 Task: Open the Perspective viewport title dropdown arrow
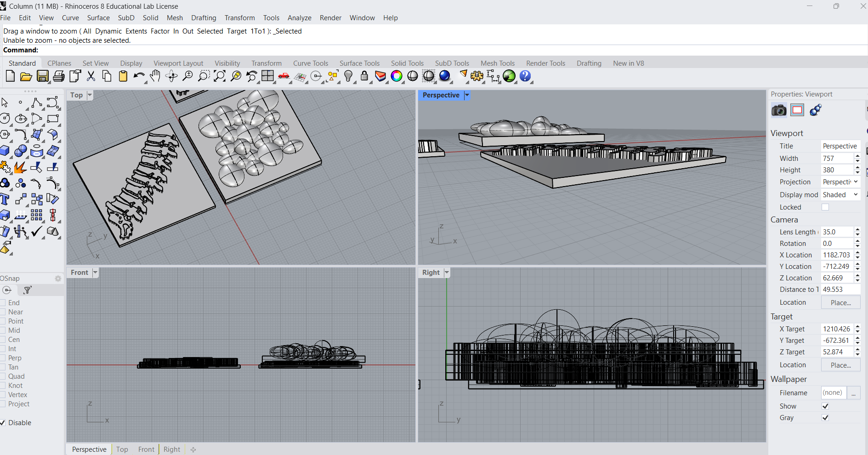(467, 95)
